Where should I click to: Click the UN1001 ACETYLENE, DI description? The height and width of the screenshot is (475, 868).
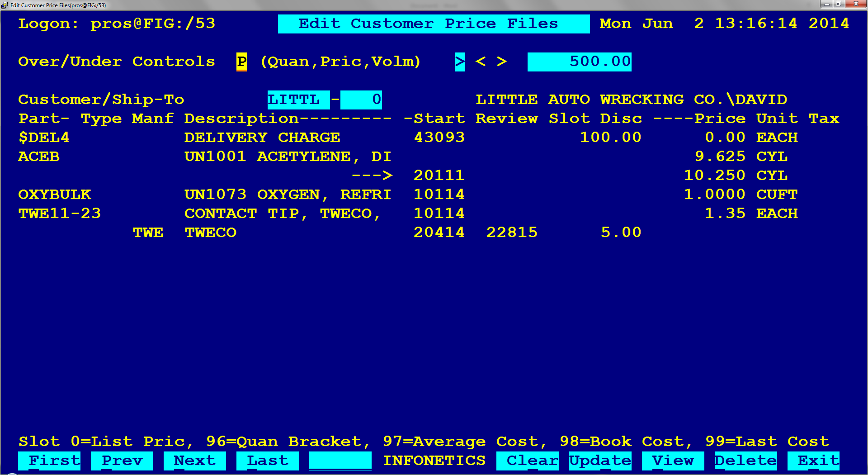tap(288, 157)
